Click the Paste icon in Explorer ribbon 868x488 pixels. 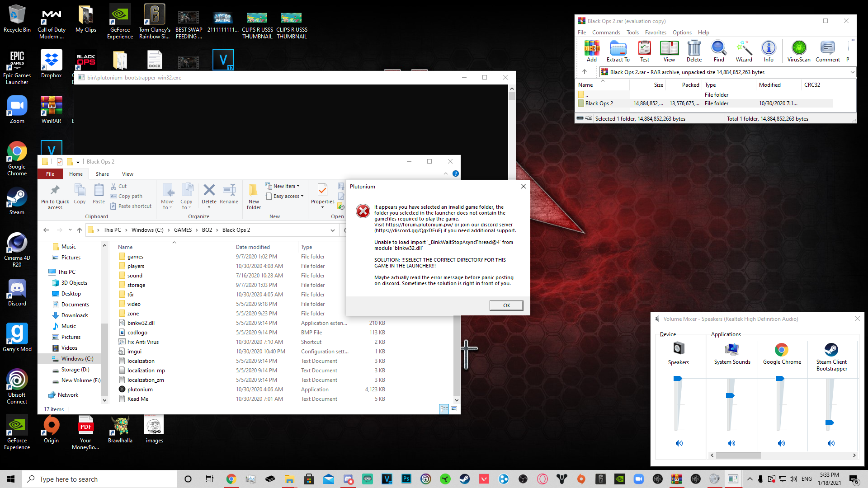(x=99, y=194)
